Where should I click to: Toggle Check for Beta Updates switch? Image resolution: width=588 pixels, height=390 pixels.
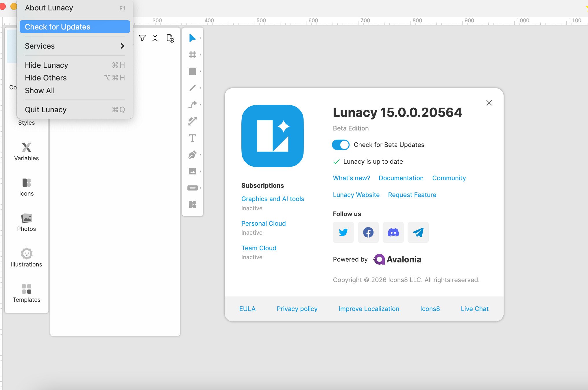tap(341, 145)
